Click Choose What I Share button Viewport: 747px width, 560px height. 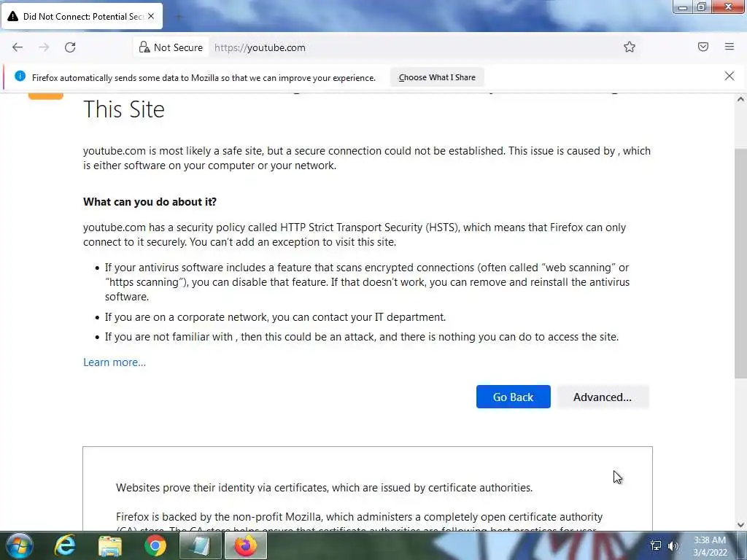437,77
